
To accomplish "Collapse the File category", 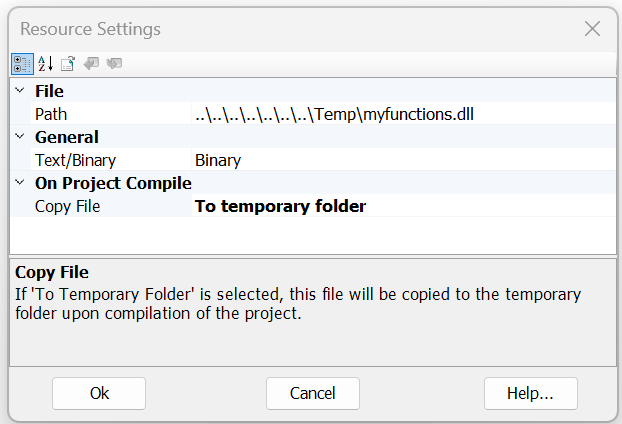I will point(21,91).
